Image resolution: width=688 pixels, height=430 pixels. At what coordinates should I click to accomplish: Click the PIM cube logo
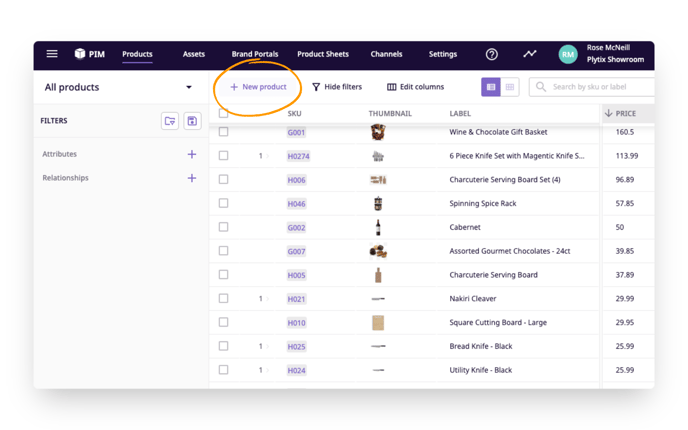click(x=79, y=54)
